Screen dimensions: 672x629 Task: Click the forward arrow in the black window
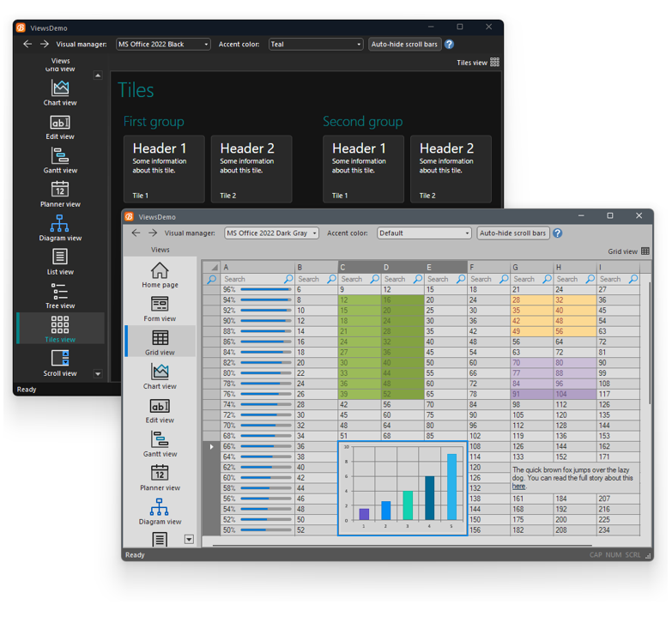[44, 44]
